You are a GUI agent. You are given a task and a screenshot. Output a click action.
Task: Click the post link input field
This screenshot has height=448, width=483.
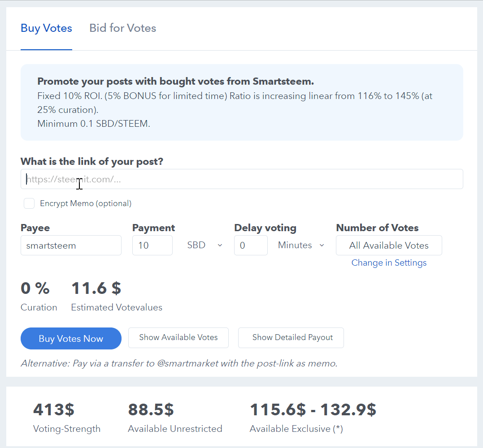pos(242,179)
